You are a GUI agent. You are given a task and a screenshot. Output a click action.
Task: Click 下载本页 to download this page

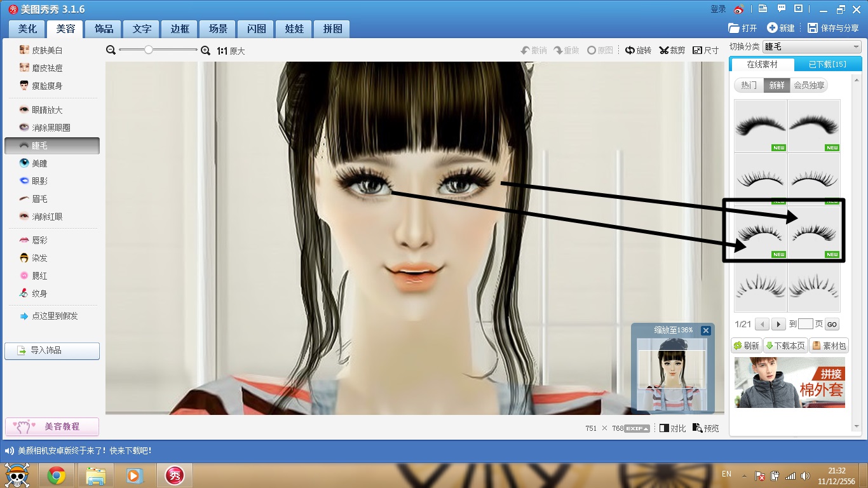coord(785,346)
